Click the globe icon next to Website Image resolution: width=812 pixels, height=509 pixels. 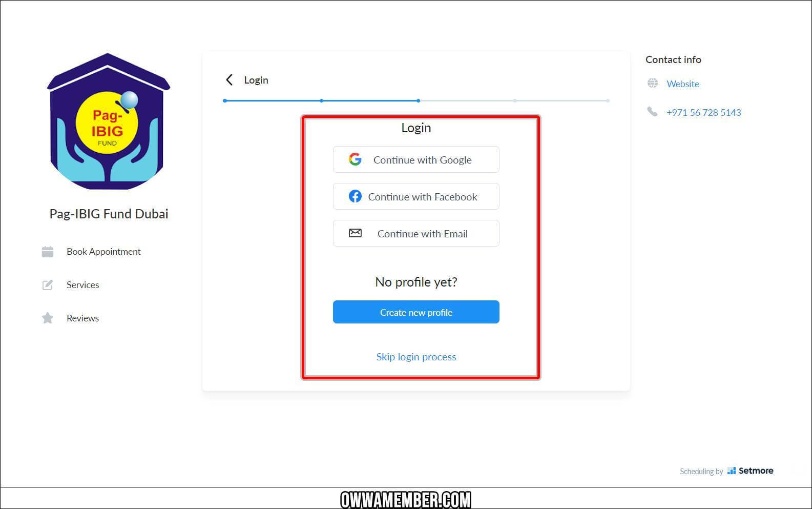[x=653, y=83]
